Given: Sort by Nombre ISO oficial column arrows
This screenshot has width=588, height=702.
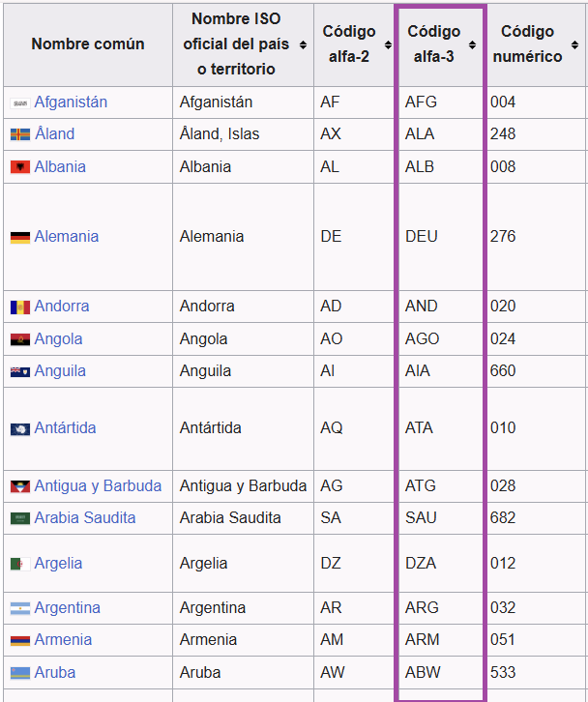Looking at the screenshot, I should tap(303, 44).
